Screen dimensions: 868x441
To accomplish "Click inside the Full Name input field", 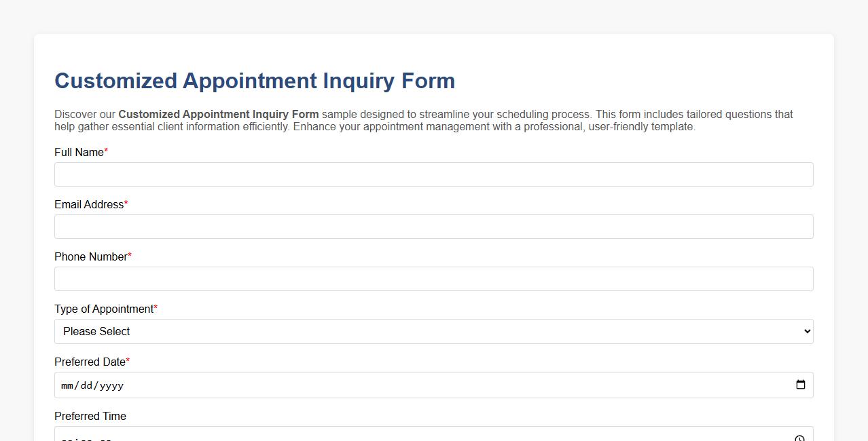I will [434, 174].
